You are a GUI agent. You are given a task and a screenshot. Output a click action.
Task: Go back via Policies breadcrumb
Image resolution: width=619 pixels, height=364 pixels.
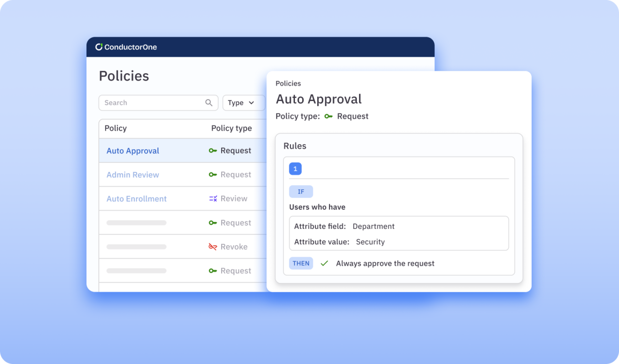coord(288,84)
